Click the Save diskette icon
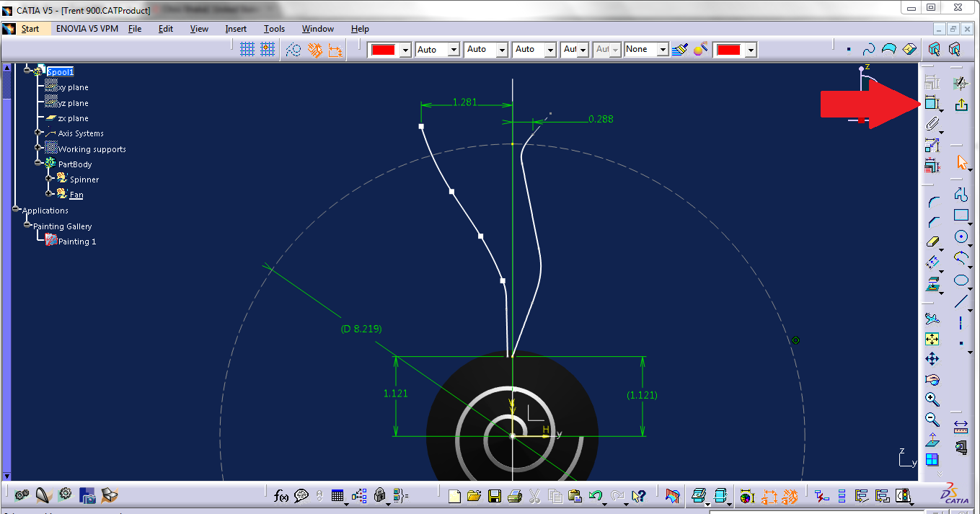This screenshot has height=514, width=980. click(495, 496)
